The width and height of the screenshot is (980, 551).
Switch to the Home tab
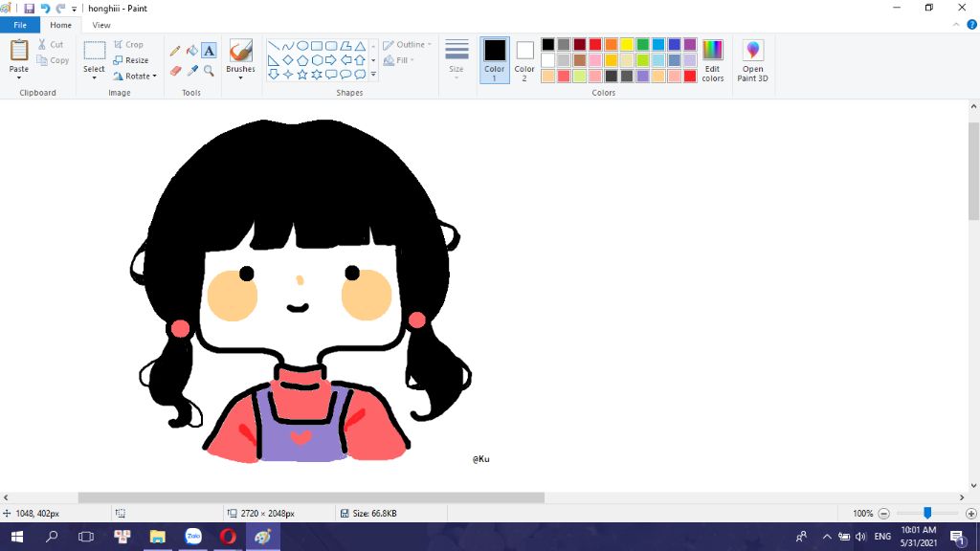60,25
